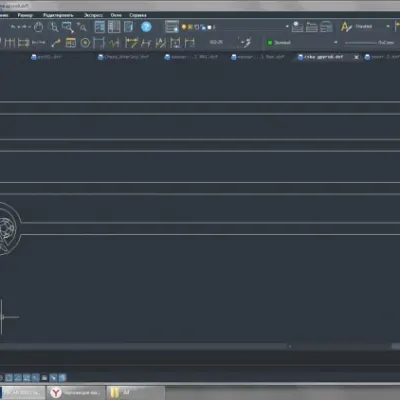Viewport: 400px width, 400px height.
Task: Choose the Zoom Window tool
Action: coord(67,27)
